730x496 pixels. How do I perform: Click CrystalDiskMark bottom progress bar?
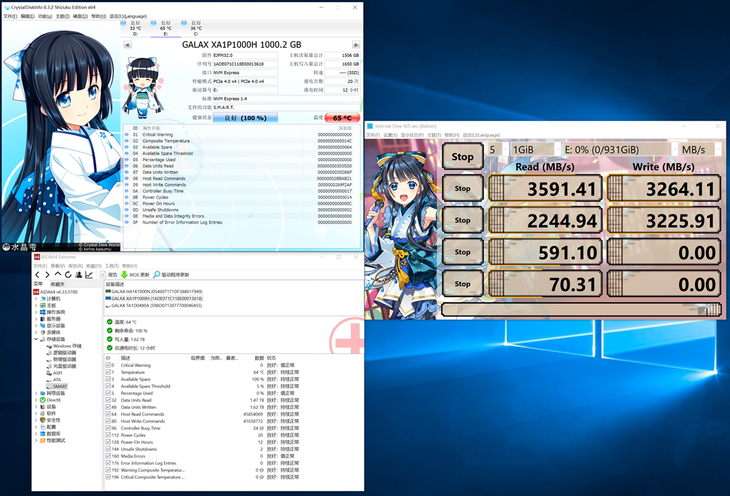tap(581, 309)
